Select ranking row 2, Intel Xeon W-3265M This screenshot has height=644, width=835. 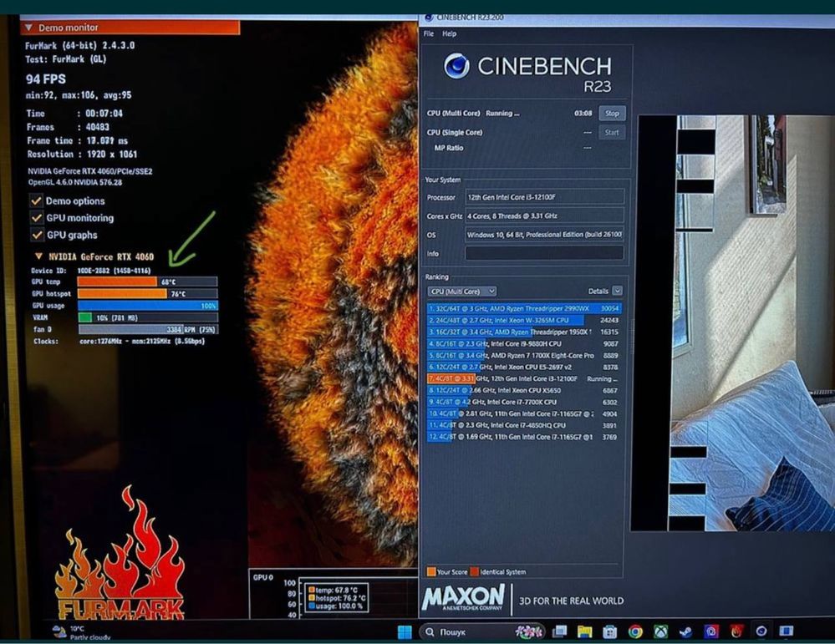[x=524, y=321]
